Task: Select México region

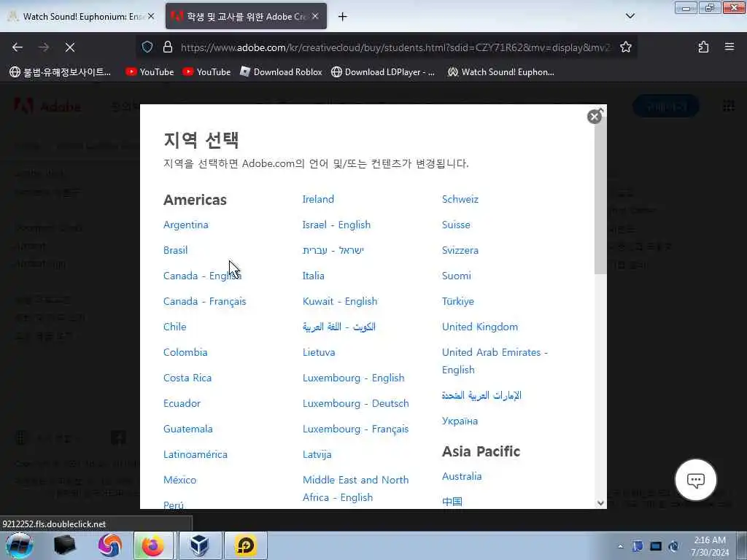Action: (179, 480)
